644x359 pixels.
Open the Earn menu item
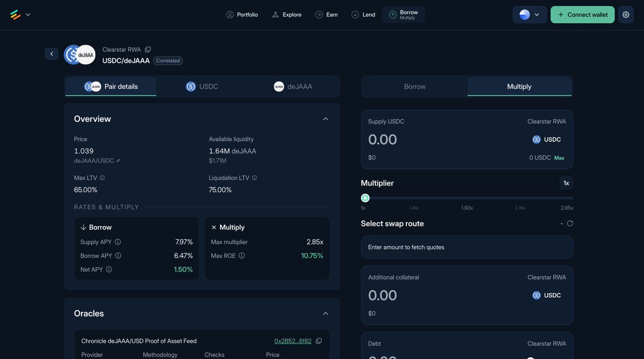[x=326, y=14]
